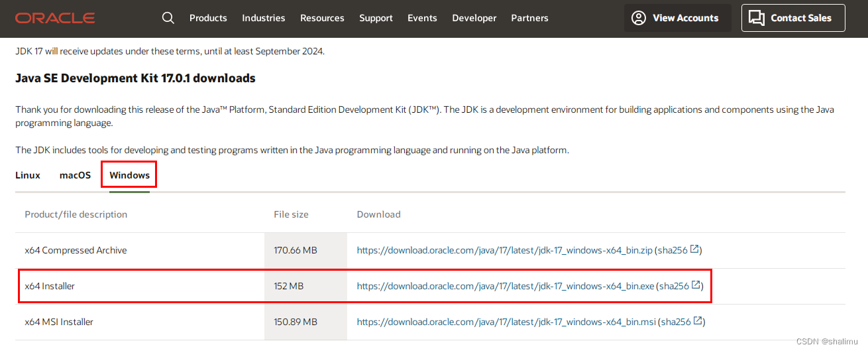Open the search magnifier icon
868x351 pixels.
point(168,18)
